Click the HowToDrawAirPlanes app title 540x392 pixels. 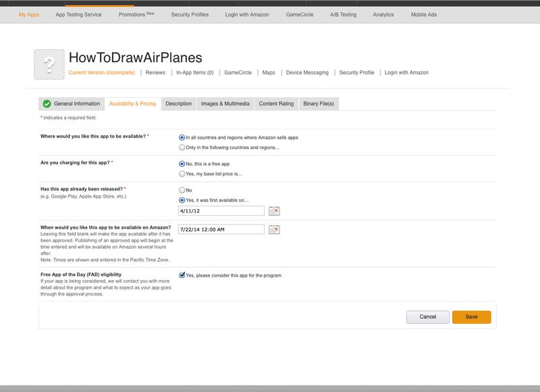coord(136,57)
